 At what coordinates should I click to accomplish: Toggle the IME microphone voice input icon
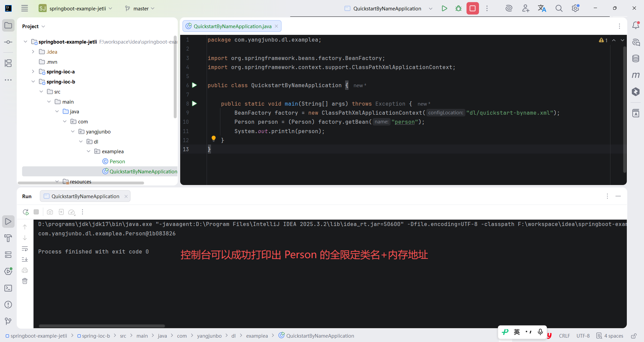540,332
